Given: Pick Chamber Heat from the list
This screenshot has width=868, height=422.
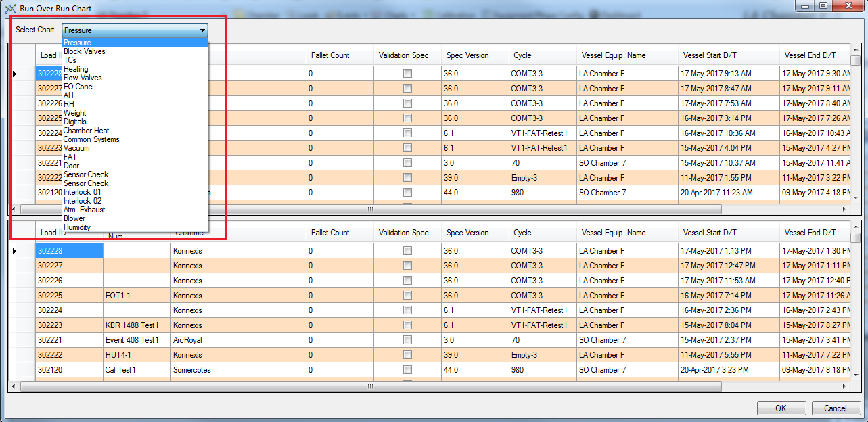Looking at the screenshot, I should tap(86, 131).
